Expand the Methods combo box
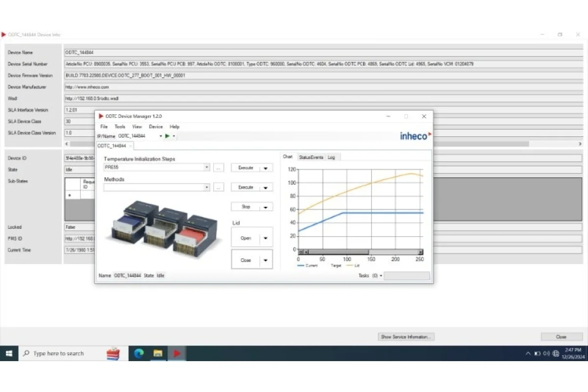The width and height of the screenshot is (588, 392). click(207, 187)
